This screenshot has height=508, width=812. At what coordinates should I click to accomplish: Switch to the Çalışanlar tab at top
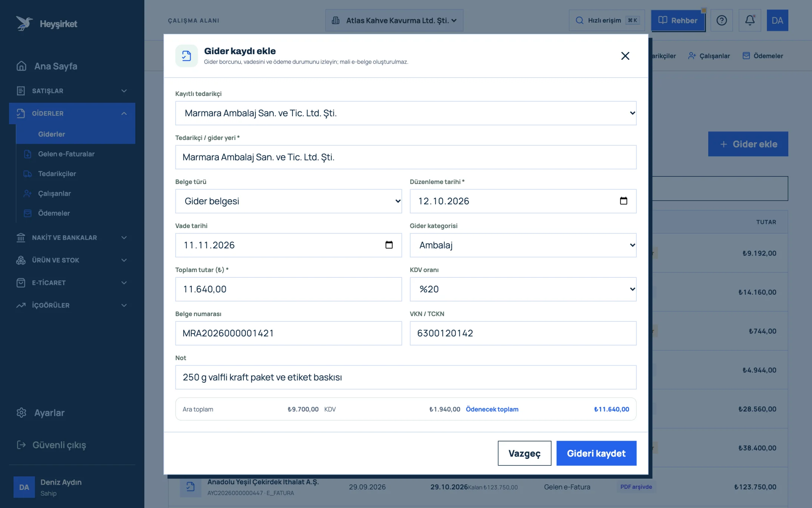tap(709, 56)
